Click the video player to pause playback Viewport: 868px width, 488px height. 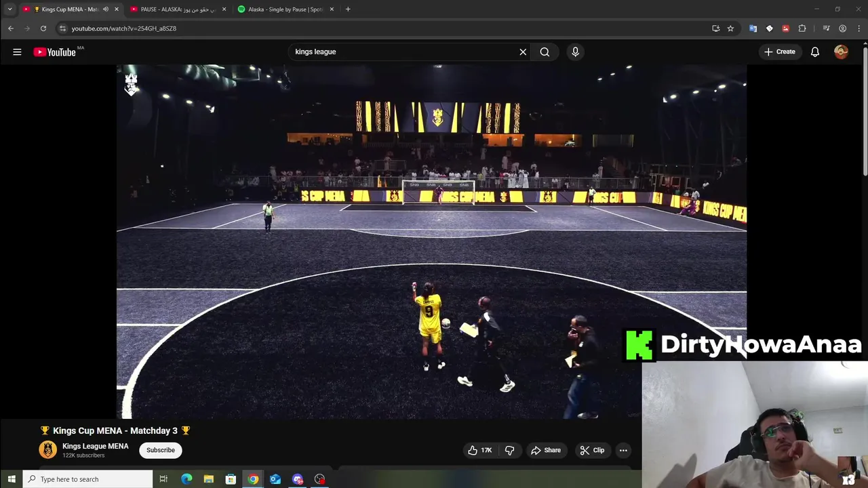[x=431, y=241]
